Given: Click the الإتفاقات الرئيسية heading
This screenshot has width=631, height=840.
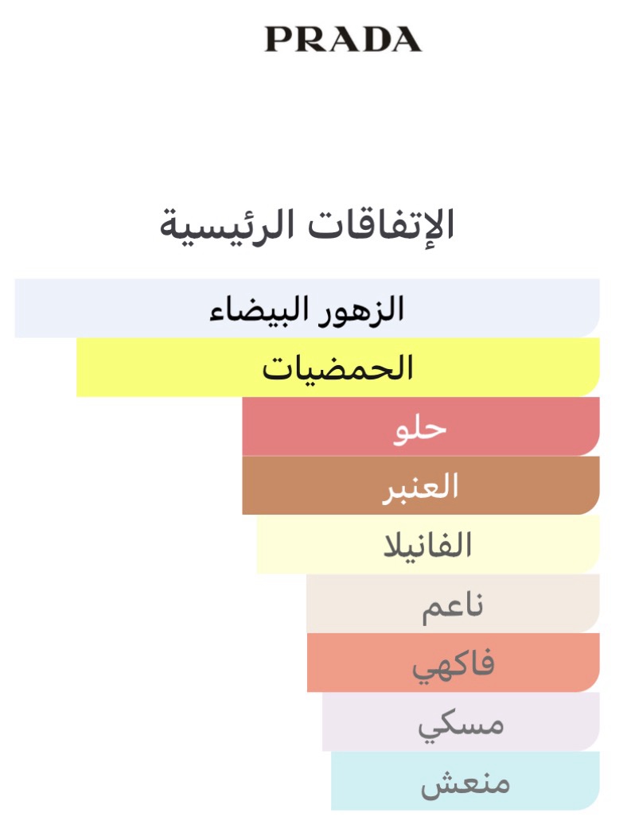Looking at the screenshot, I should [307, 224].
